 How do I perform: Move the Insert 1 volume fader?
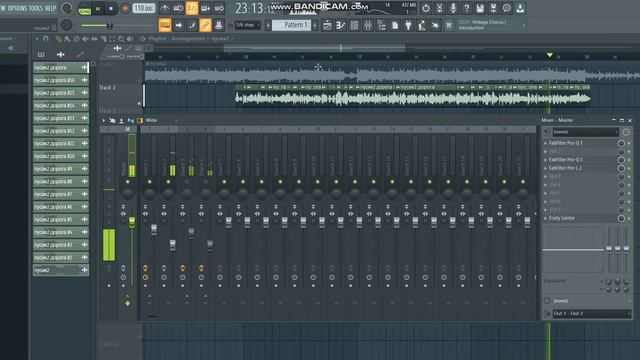(154, 230)
